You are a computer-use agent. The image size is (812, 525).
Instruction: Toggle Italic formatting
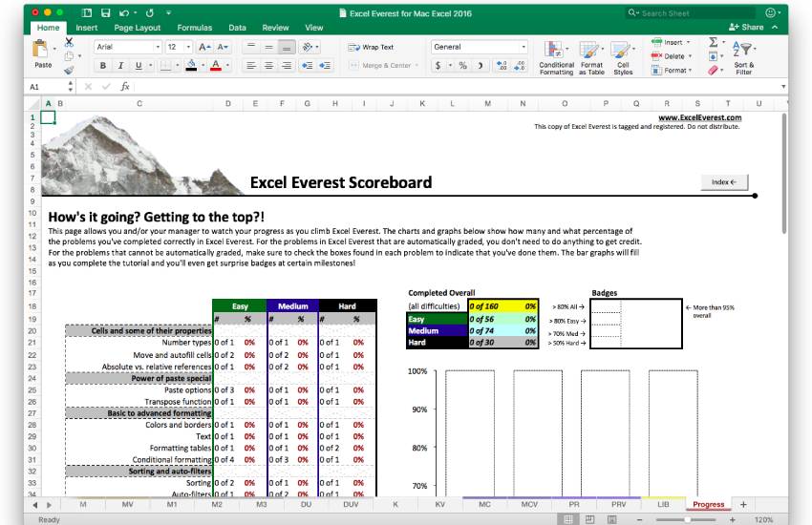pyautogui.click(x=120, y=66)
